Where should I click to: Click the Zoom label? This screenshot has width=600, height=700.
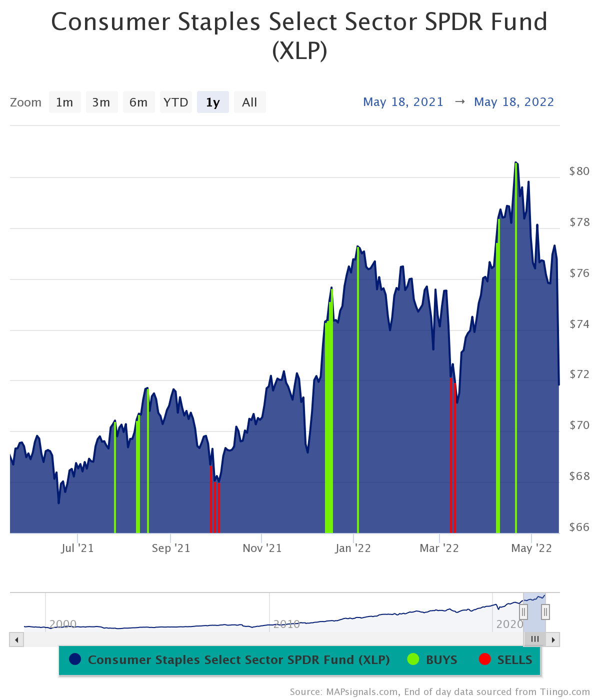(x=26, y=102)
